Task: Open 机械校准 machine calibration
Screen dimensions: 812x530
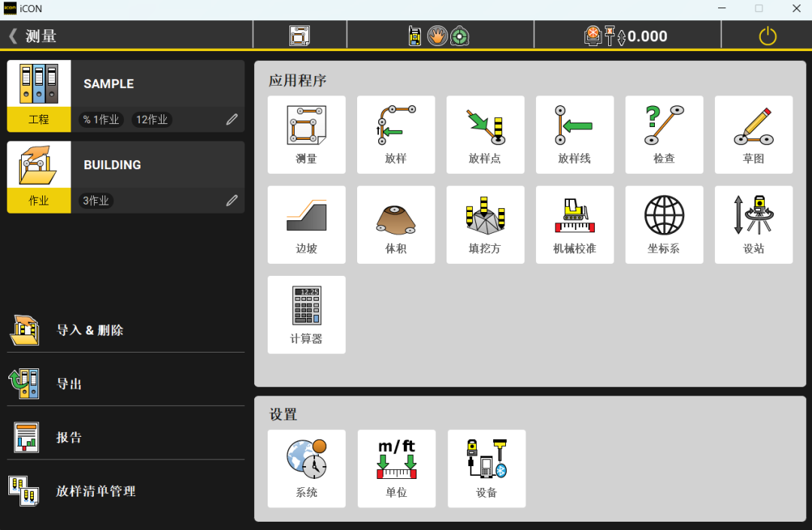Action: tap(575, 225)
